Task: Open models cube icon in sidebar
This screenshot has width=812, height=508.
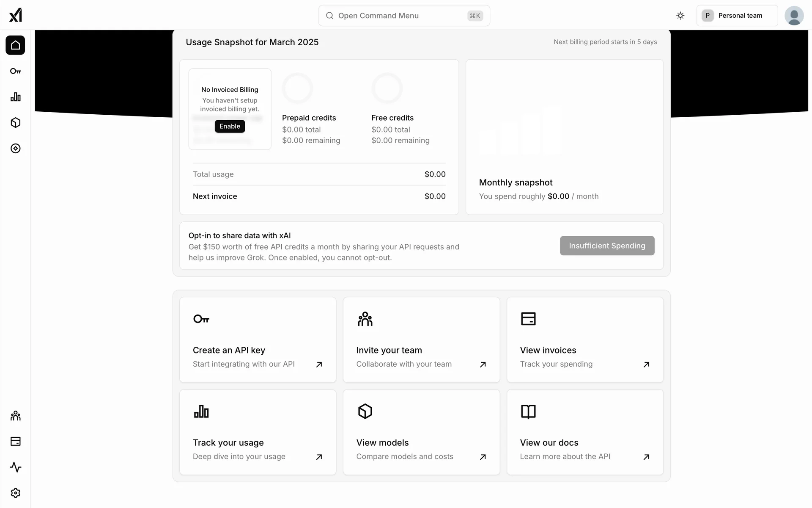Action: click(15, 123)
